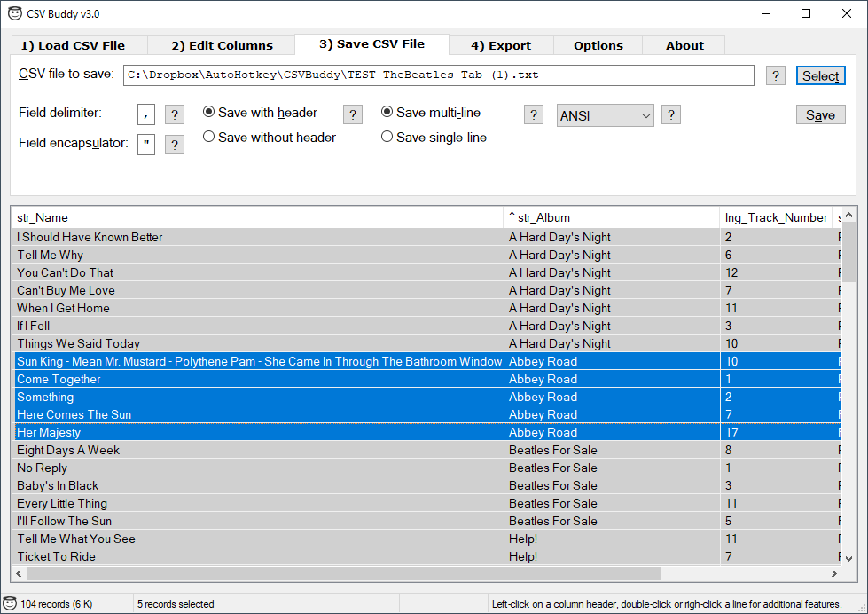The image size is (868, 614).
Task: Open help for CSV file to save
Action: [x=776, y=75]
